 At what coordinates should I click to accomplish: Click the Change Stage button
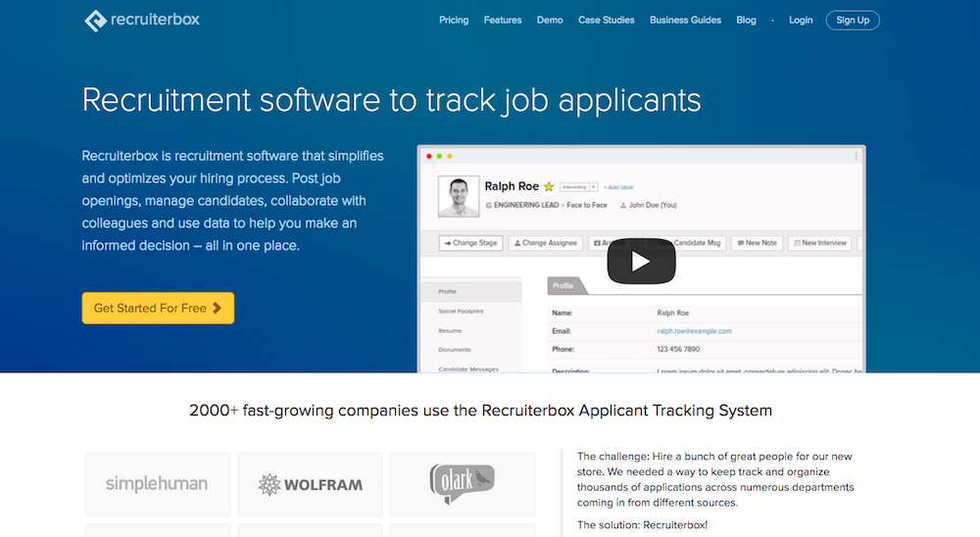pos(470,243)
